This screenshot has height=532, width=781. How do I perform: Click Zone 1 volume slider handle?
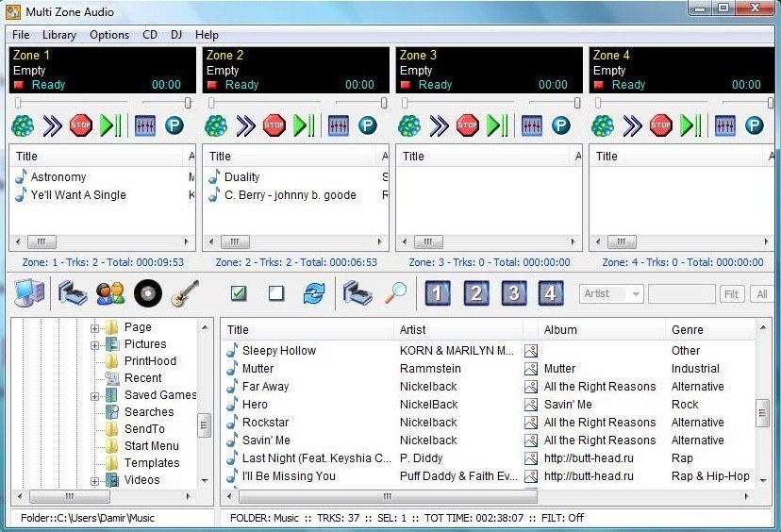pos(188,103)
